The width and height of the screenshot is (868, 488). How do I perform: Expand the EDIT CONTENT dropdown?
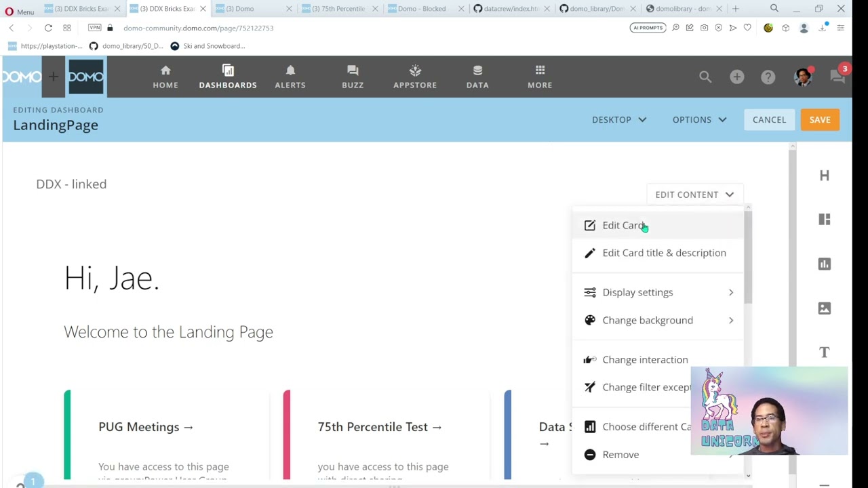pyautogui.click(x=694, y=195)
